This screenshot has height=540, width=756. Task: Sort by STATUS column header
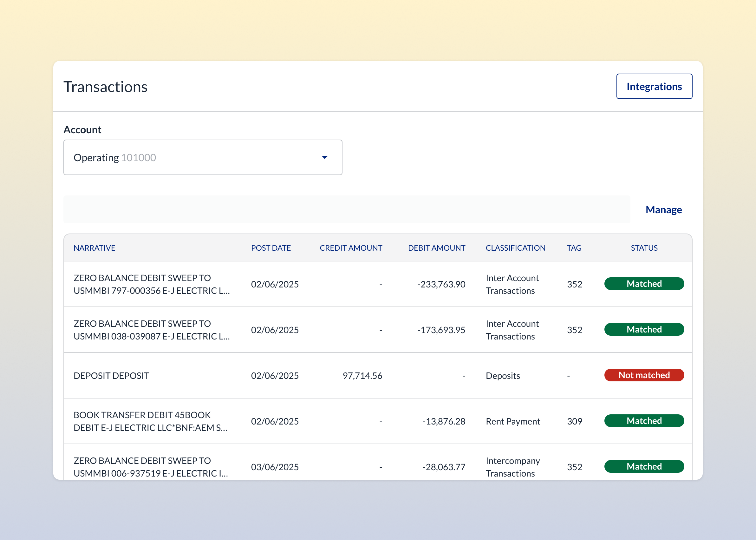644,248
